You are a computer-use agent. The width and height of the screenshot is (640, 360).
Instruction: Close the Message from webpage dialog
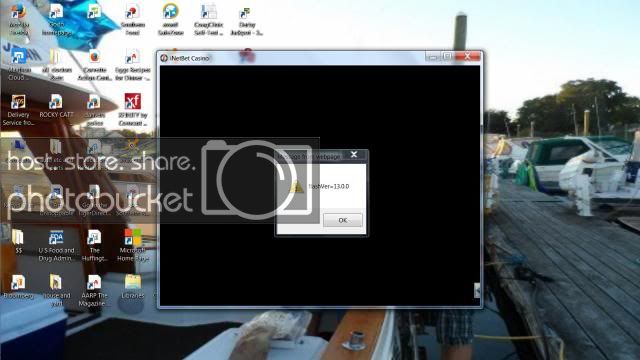coord(354,154)
